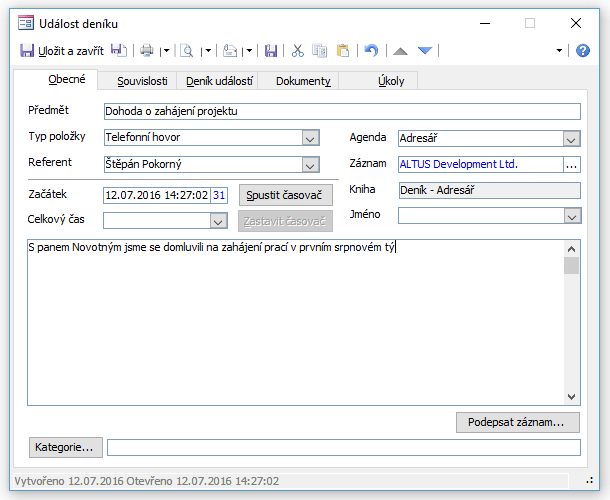Click the Událost deníku window title icon

pos(26,23)
